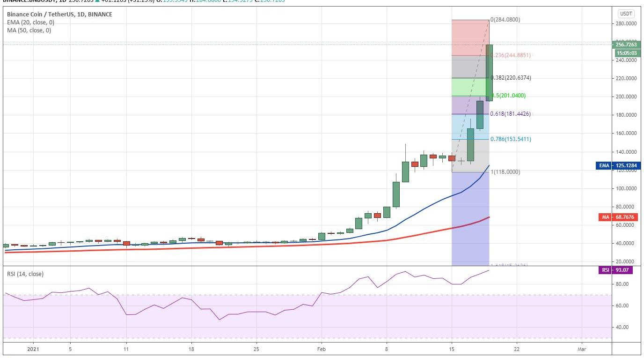The width and height of the screenshot is (644, 358).
Task: Click the EMA (20, close, 0) legend
Action: point(30,22)
